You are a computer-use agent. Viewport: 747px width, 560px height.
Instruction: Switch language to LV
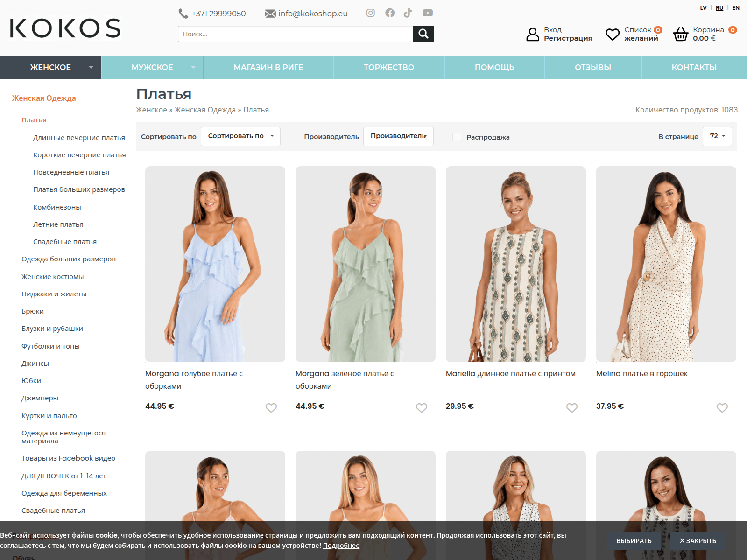coord(703,8)
